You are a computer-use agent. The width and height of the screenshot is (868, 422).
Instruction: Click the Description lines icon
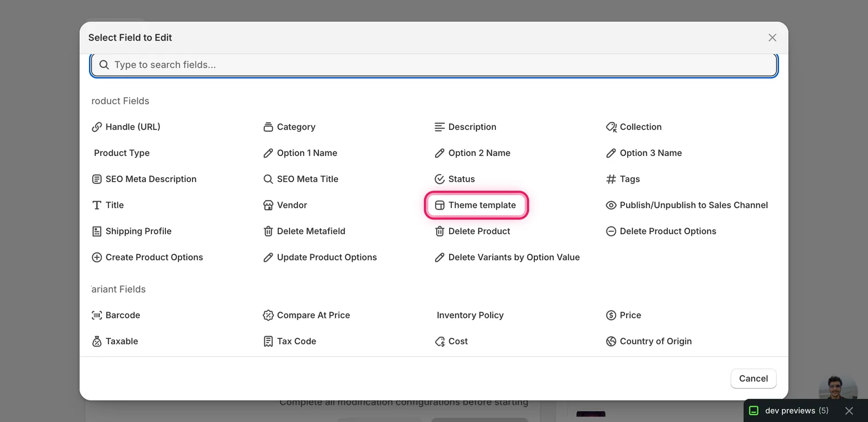[x=439, y=127]
